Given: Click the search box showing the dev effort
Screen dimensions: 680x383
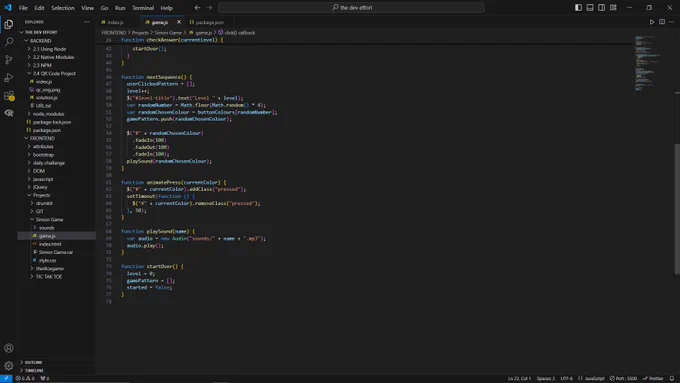Looking at the screenshot, I should coord(351,7).
